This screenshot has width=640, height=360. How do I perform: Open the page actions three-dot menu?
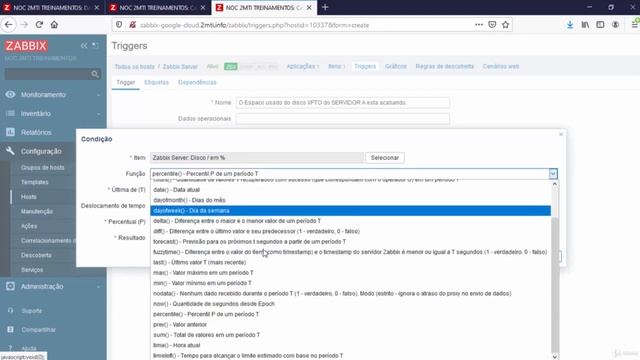[479, 25]
